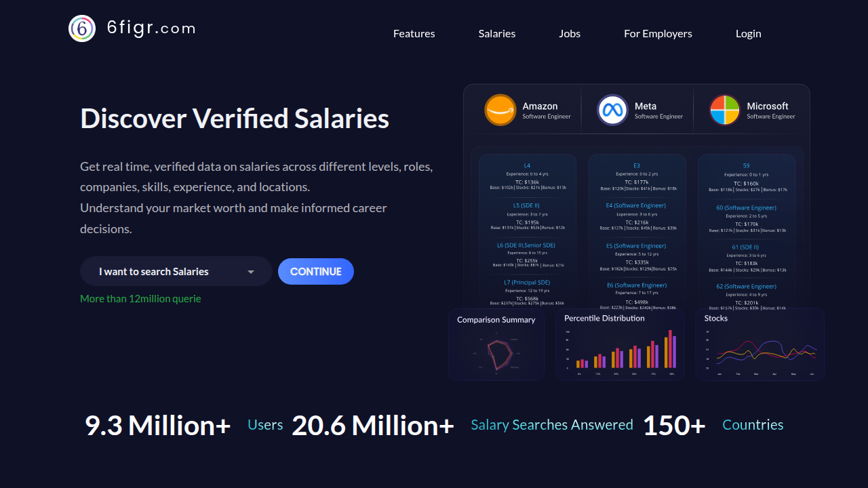Click the TC: $177k value
This screenshot has height=488, width=868.
tap(637, 182)
